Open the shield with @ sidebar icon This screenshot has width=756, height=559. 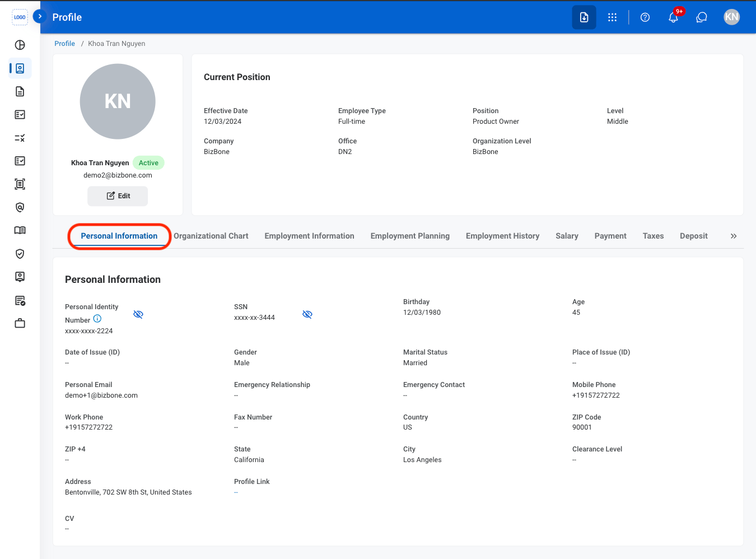(x=20, y=207)
